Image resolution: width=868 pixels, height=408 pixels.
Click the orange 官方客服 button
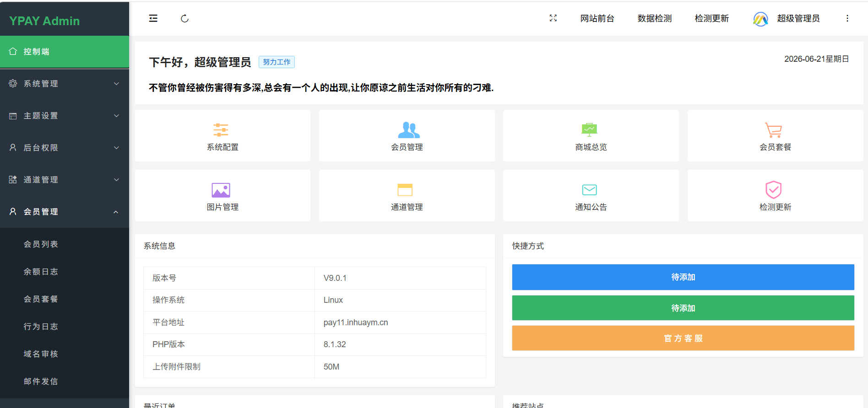(x=683, y=338)
